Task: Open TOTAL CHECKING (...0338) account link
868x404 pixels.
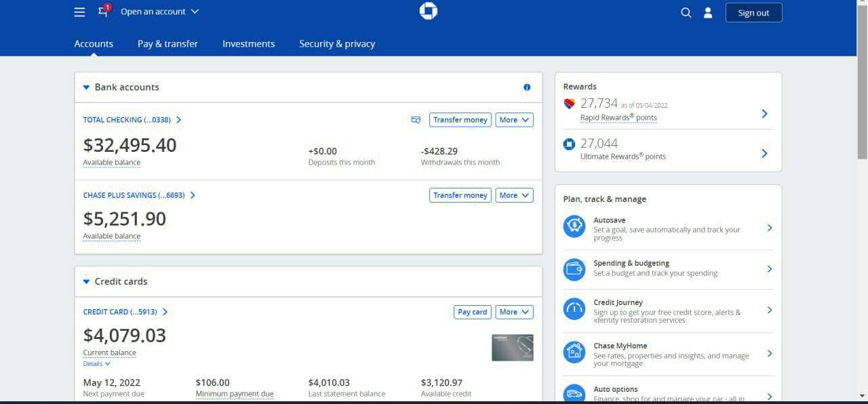Action: (132, 120)
